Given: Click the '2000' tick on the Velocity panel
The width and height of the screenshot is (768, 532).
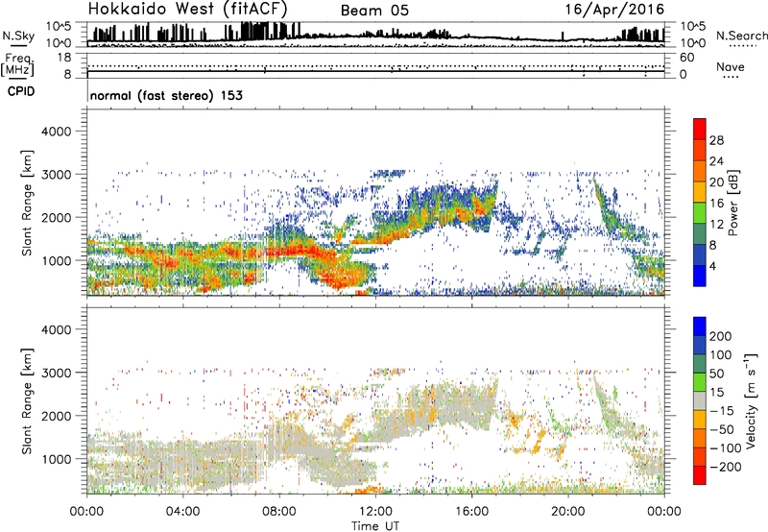Looking at the screenshot, I should coord(56,416).
